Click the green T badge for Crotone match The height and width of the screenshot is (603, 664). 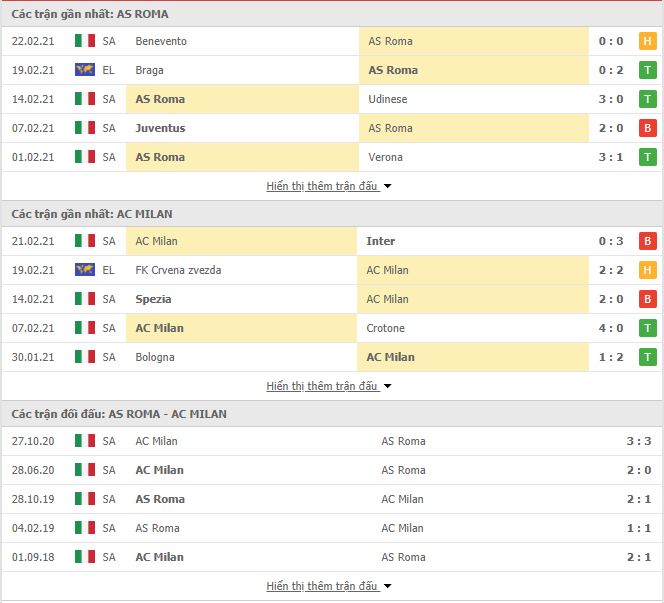click(x=647, y=328)
